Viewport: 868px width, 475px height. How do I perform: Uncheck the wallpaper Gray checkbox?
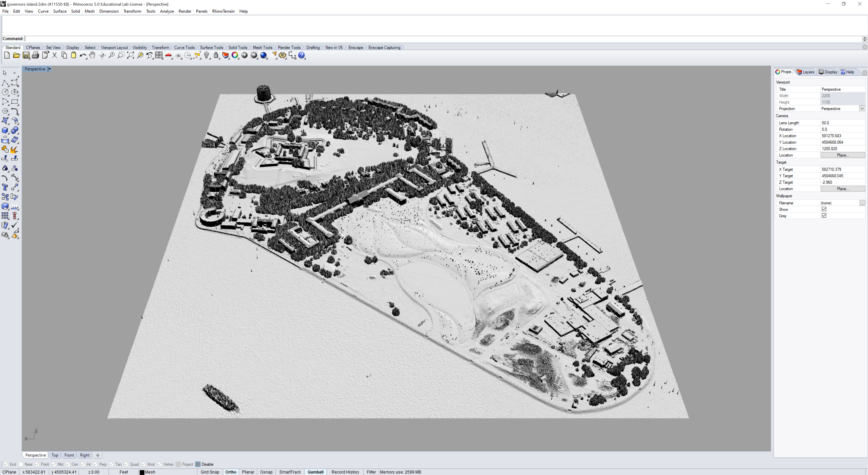pos(824,216)
